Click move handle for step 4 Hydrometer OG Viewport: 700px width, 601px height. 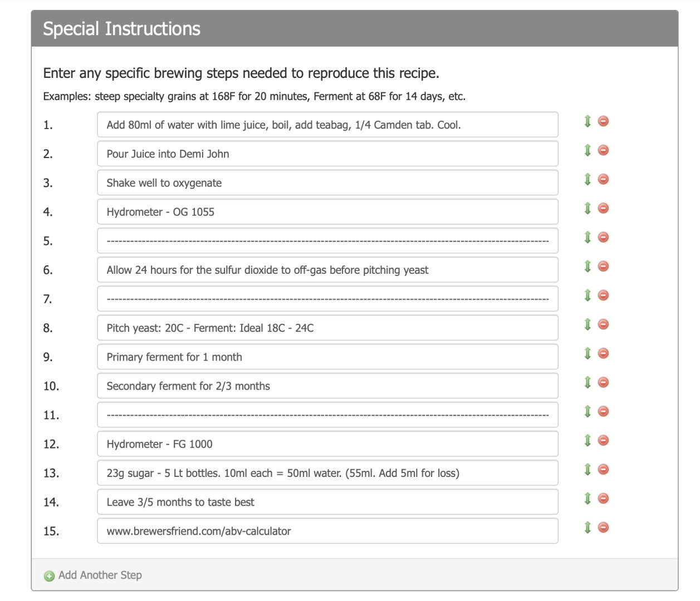[x=588, y=208]
